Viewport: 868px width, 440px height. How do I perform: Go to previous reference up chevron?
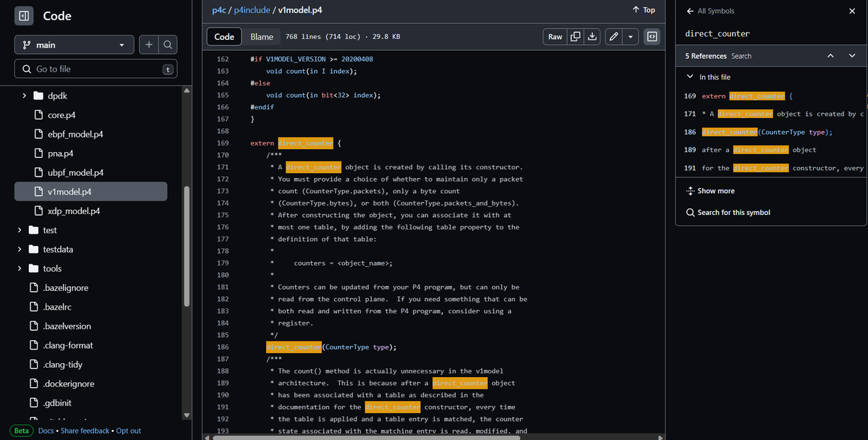(830, 56)
